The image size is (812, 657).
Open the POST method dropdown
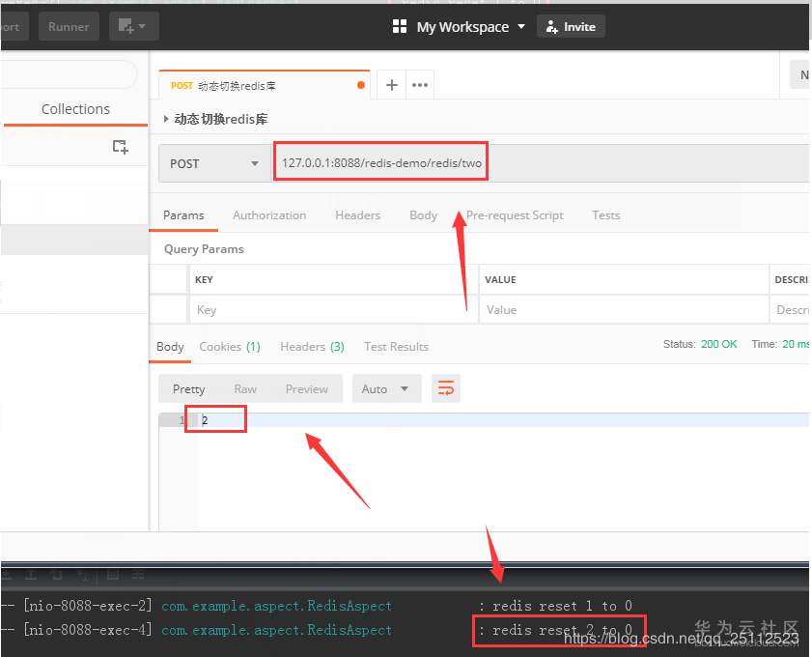pos(214,163)
